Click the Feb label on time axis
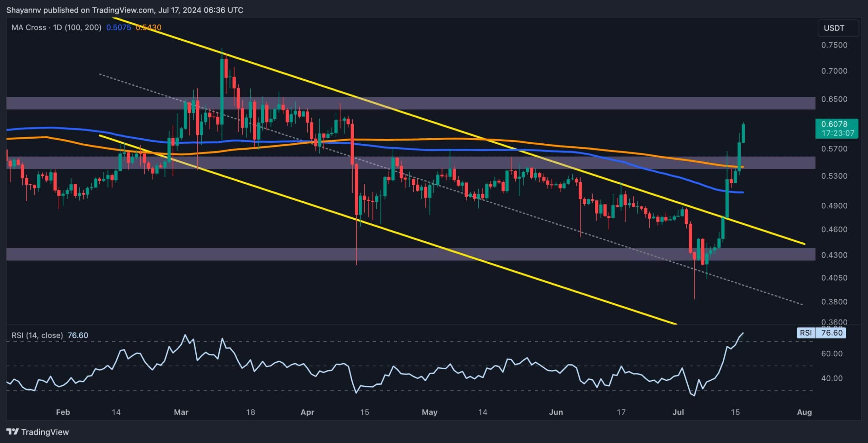 63,412
